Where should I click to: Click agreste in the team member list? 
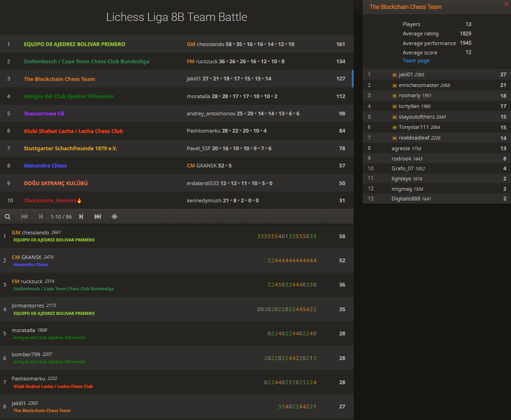[x=401, y=148]
